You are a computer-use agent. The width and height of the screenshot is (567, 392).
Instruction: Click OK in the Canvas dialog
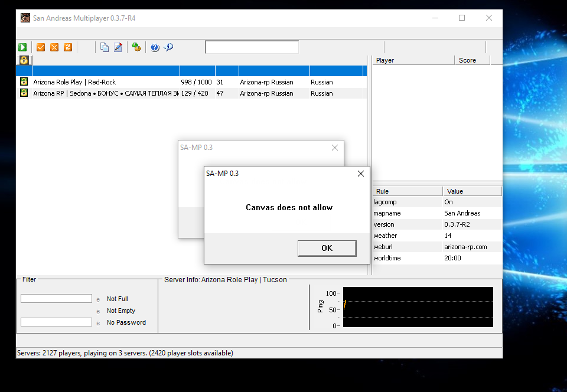pos(327,248)
